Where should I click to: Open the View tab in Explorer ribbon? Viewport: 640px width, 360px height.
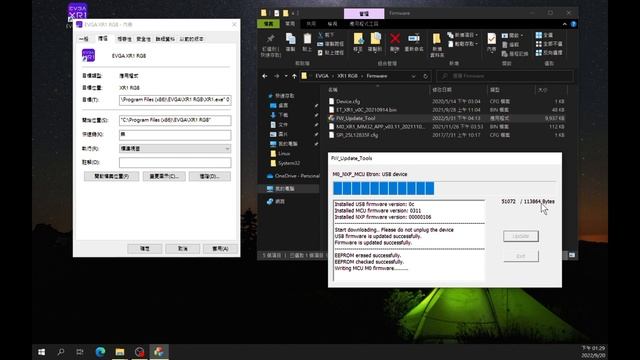pyautogui.click(x=333, y=24)
